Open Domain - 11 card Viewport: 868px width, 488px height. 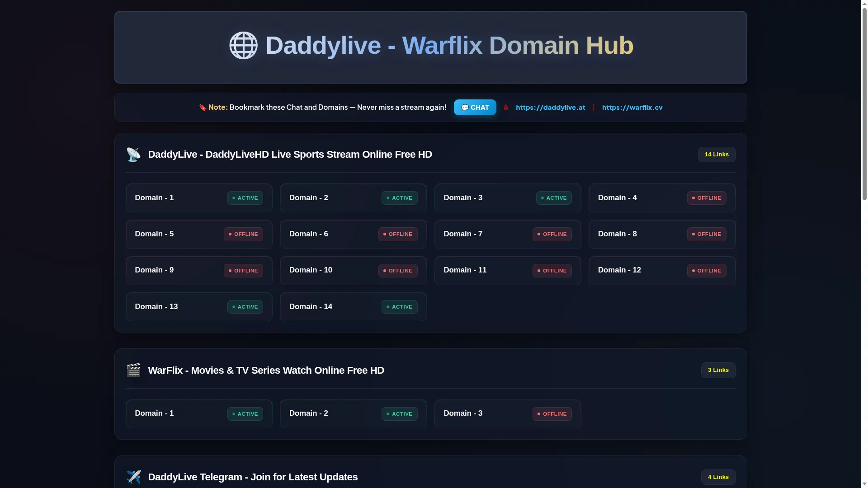click(x=508, y=271)
